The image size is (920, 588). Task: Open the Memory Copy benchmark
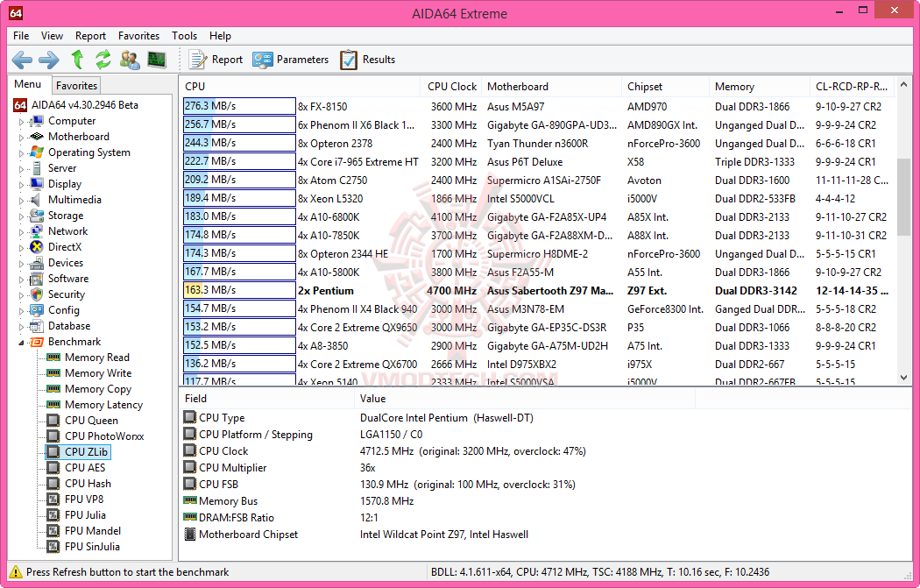coord(98,389)
